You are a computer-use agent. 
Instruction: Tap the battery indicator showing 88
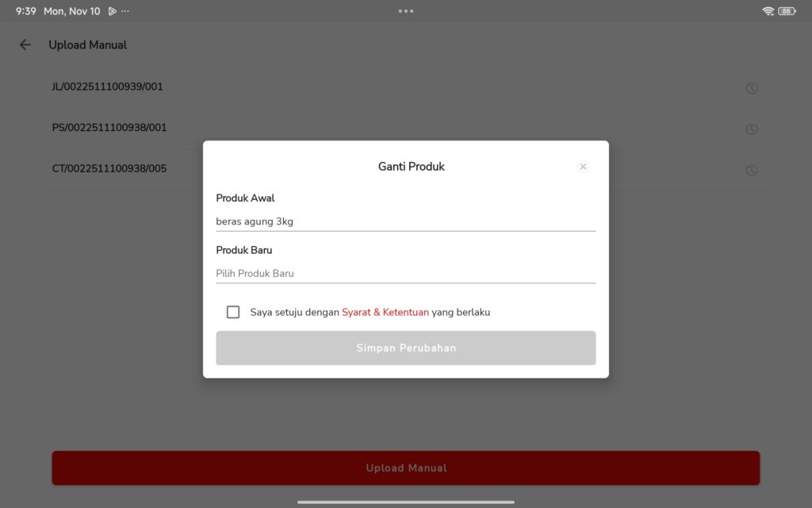point(787,11)
